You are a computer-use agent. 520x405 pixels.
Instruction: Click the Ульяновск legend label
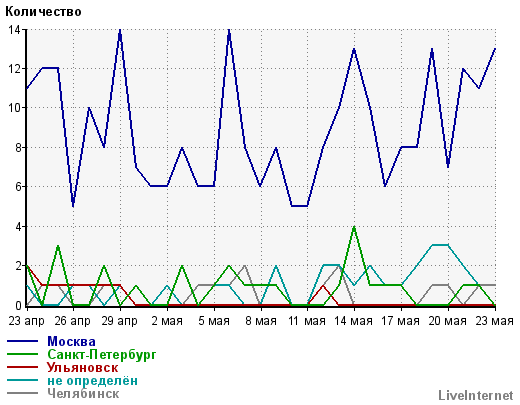(83, 367)
